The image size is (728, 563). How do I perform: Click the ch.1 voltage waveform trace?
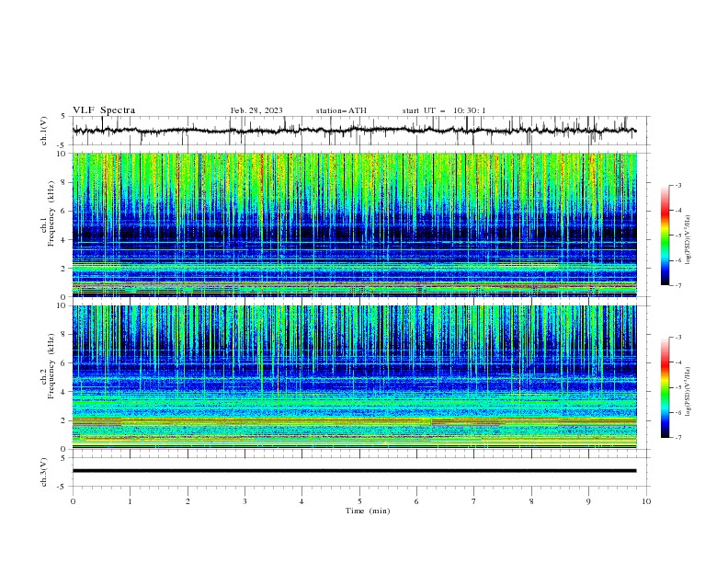(x=354, y=131)
